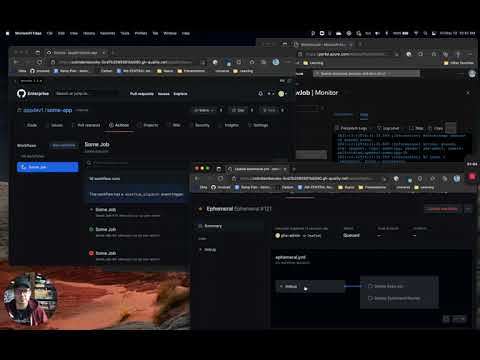Click the GitHub search box

pyautogui.click(x=86, y=93)
